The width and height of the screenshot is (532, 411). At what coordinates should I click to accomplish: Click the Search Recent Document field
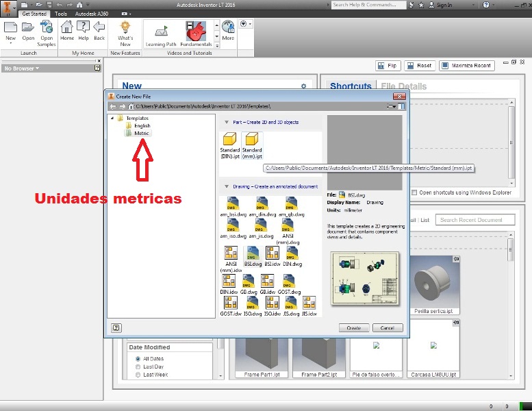(475, 220)
